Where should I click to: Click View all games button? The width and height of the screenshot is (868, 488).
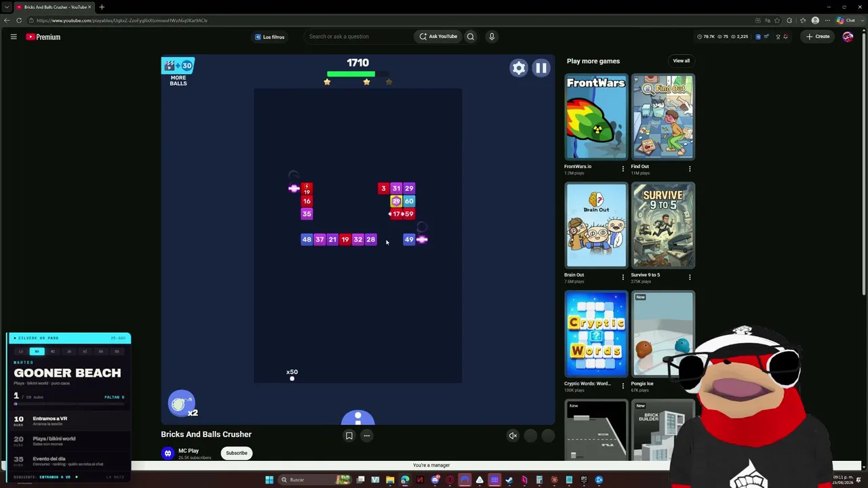[x=682, y=61]
